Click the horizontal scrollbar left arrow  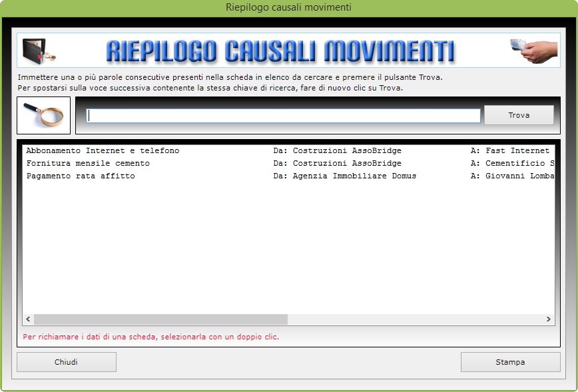point(29,319)
